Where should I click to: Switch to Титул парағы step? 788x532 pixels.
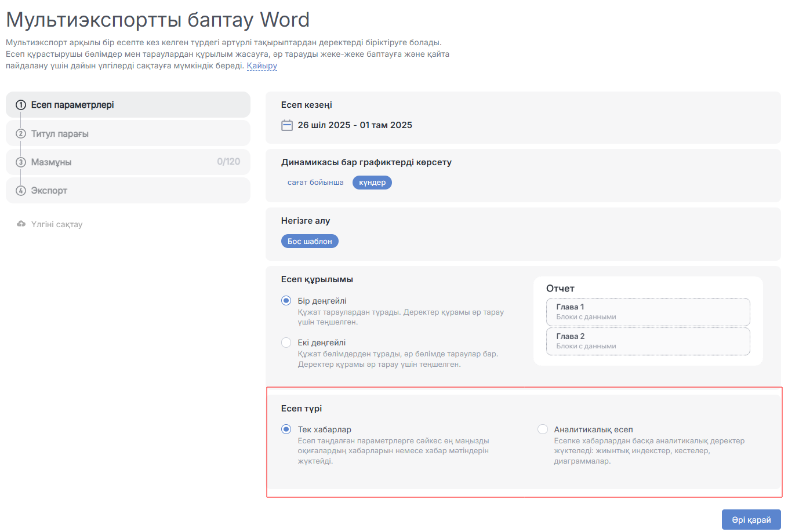coord(60,134)
